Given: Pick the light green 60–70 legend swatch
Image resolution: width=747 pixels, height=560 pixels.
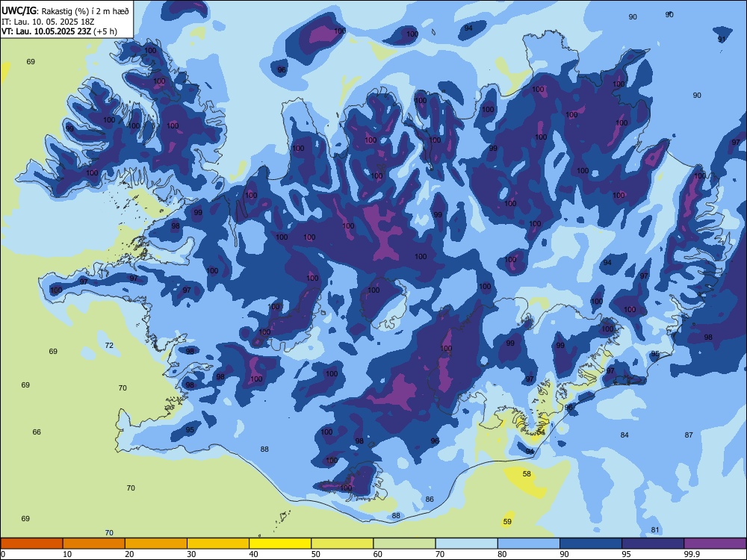Looking at the screenshot, I should point(404,544).
